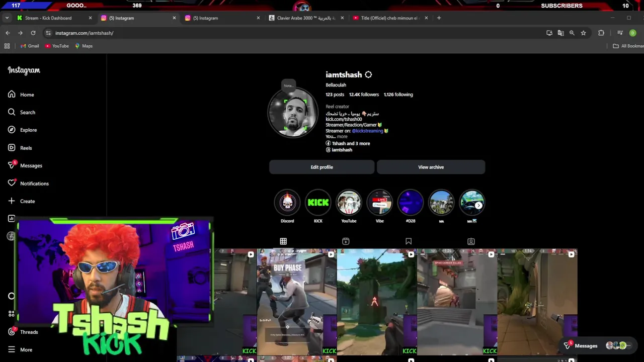Open the iamtshash Threads link
Screen dimensions: 644x362
339,150
